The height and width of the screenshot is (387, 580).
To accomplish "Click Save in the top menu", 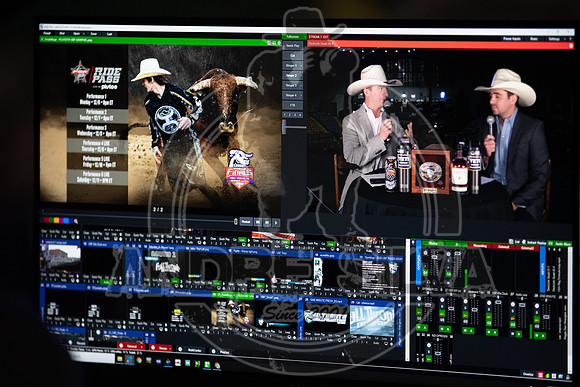I will (x=94, y=34).
